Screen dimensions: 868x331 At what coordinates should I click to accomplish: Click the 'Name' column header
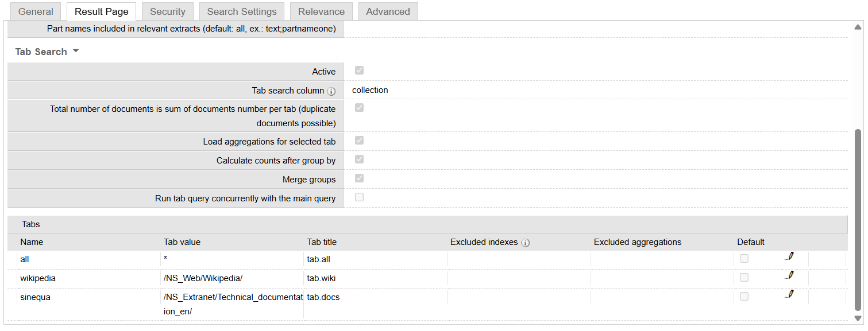point(32,242)
